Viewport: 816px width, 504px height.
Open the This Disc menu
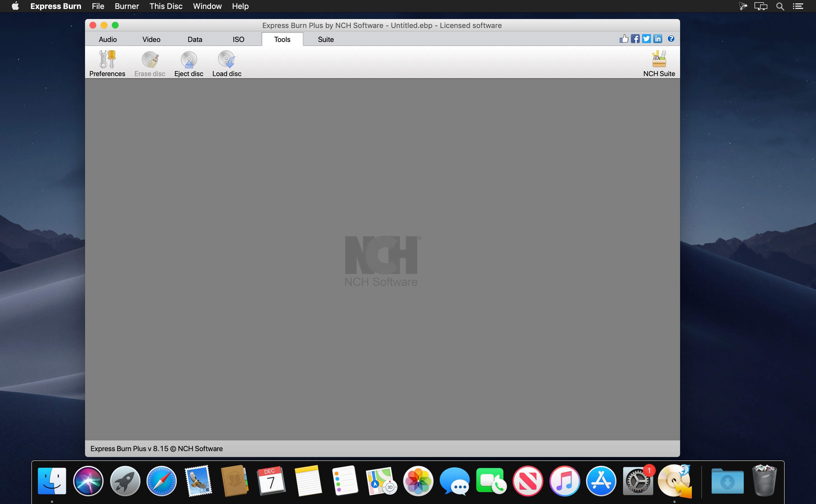tap(166, 6)
